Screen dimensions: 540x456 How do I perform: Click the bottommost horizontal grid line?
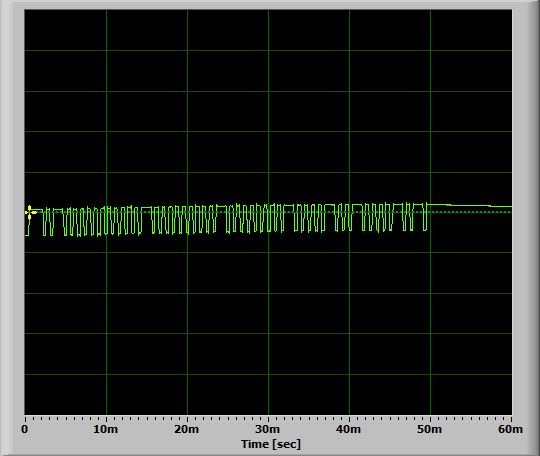(x=268, y=374)
